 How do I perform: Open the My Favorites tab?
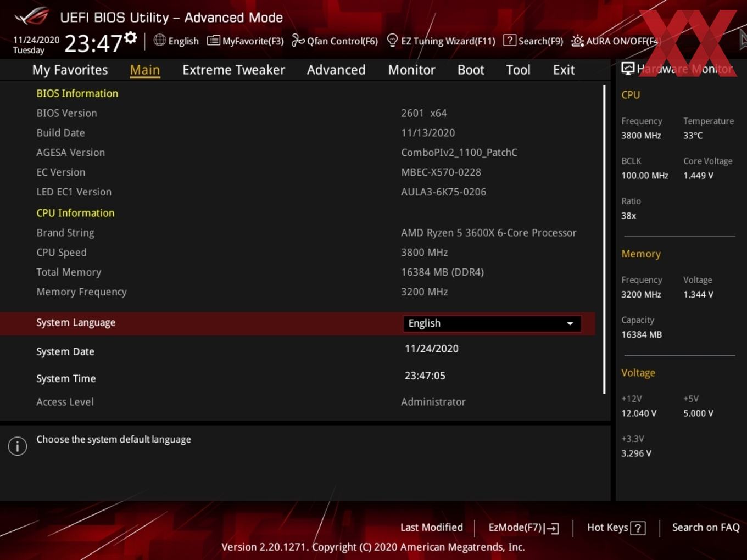70,70
